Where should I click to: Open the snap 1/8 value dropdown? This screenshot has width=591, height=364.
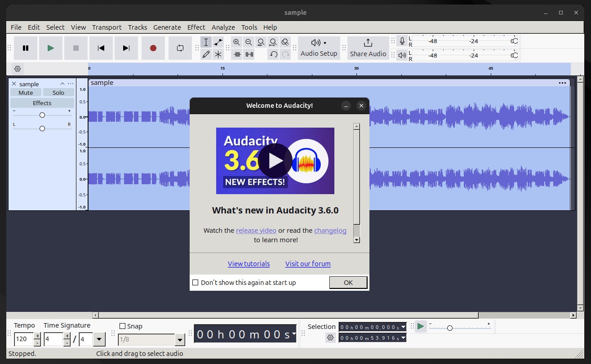(180, 340)
